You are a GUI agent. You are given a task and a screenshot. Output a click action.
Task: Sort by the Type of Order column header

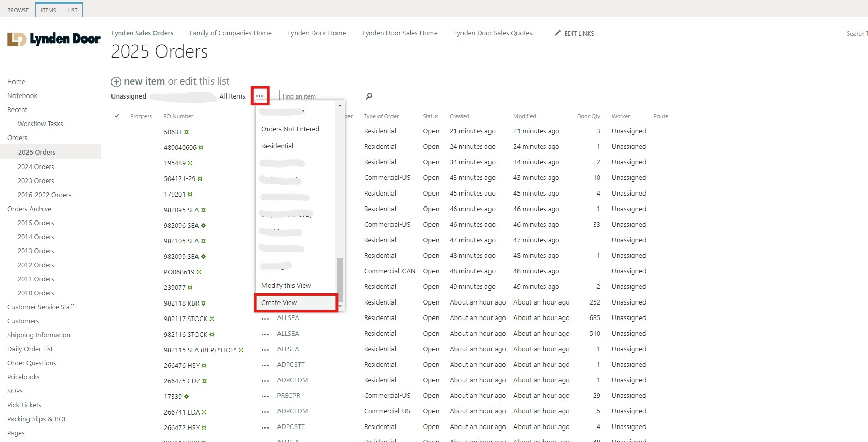[381, 116]
